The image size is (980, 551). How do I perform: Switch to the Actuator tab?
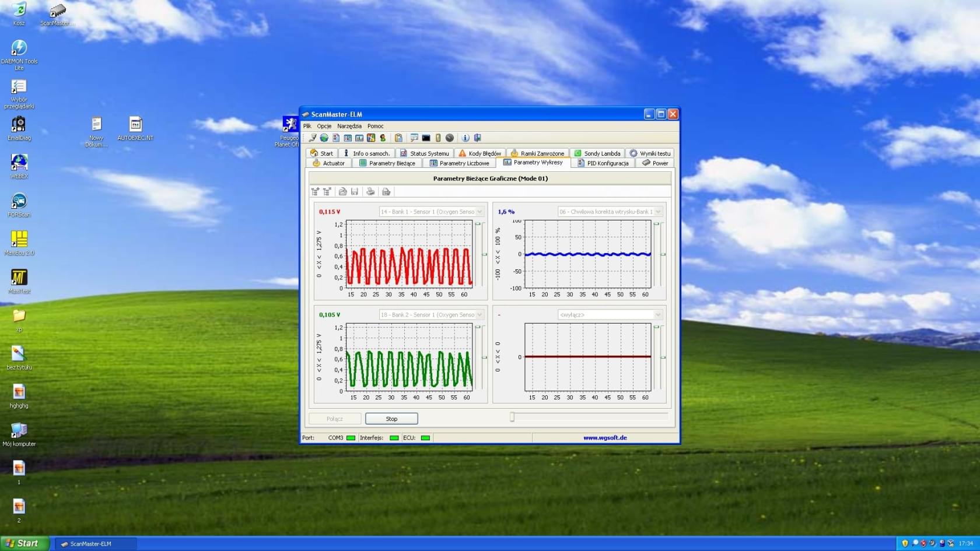(329, 163)
